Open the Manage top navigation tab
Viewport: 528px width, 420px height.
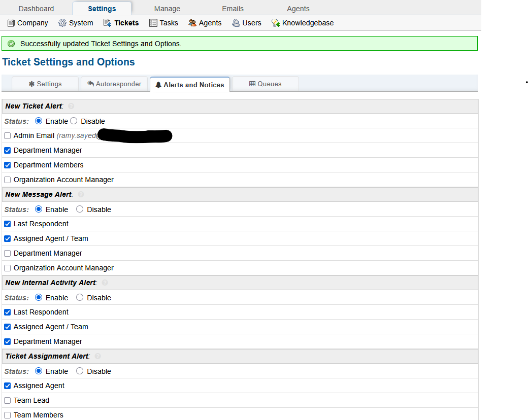(x=167, y=9)
